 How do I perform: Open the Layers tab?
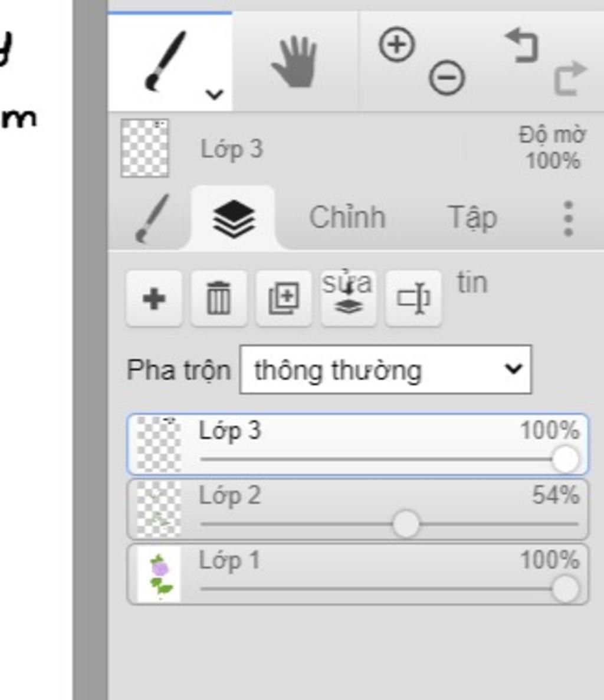[234, 218]
